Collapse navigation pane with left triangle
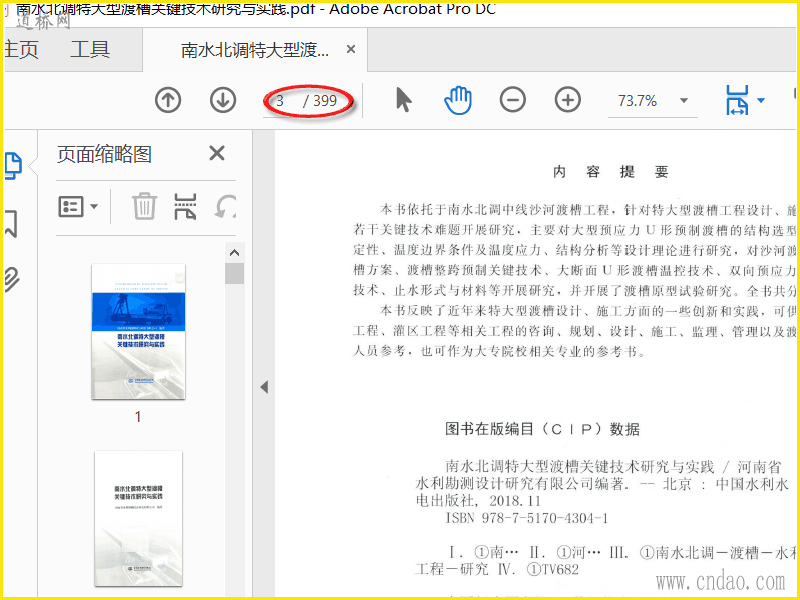The image size is (800, 600). (x=264, y=387)
